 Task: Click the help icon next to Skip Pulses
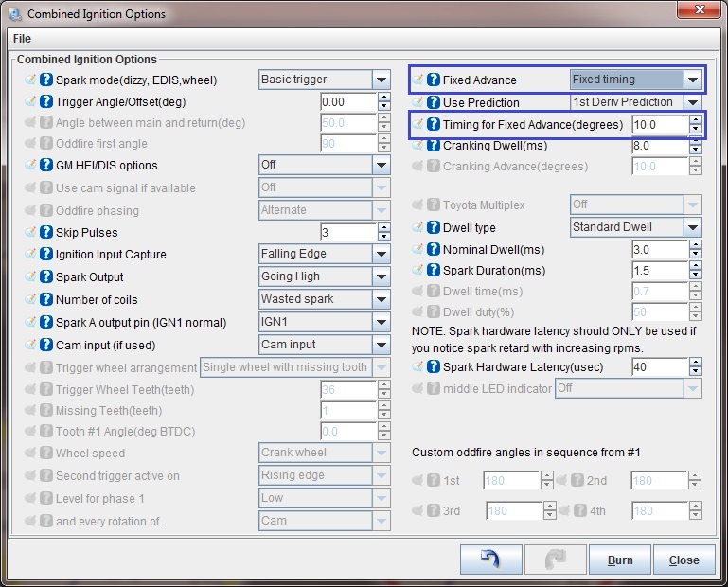coord(46,232)
